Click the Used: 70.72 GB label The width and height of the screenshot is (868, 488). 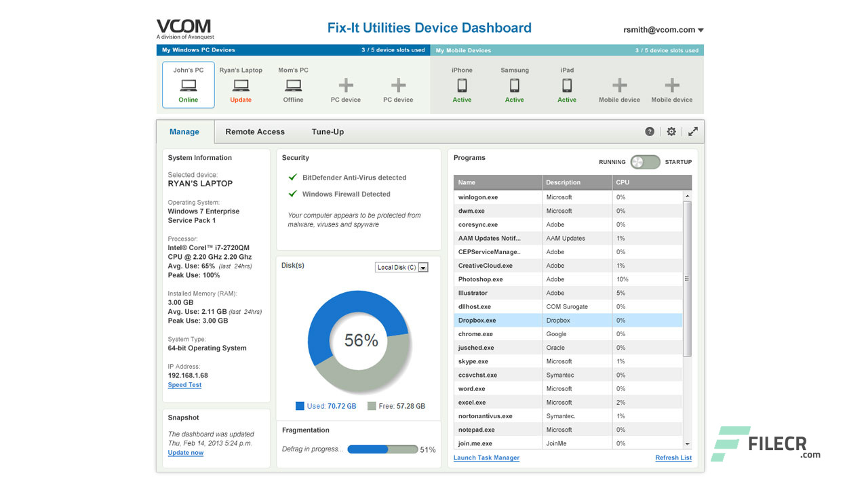pyautogui.click(x=332, y=406)
